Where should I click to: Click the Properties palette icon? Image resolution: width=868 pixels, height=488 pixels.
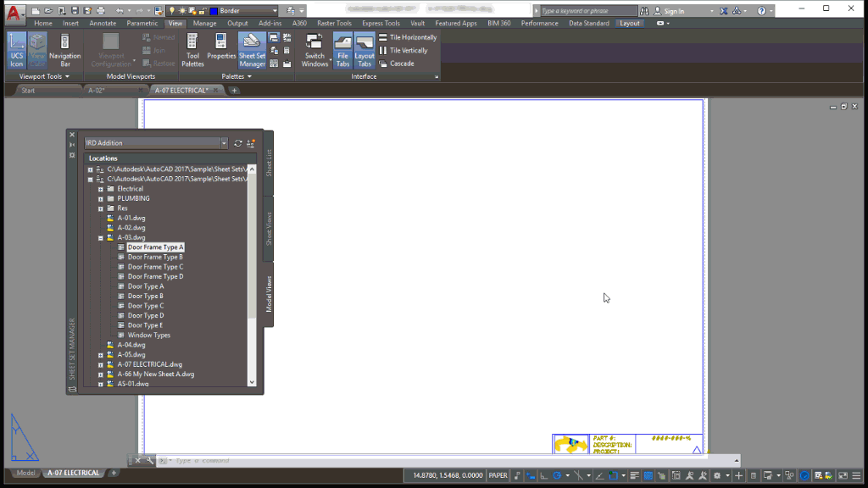pos(221,48)
